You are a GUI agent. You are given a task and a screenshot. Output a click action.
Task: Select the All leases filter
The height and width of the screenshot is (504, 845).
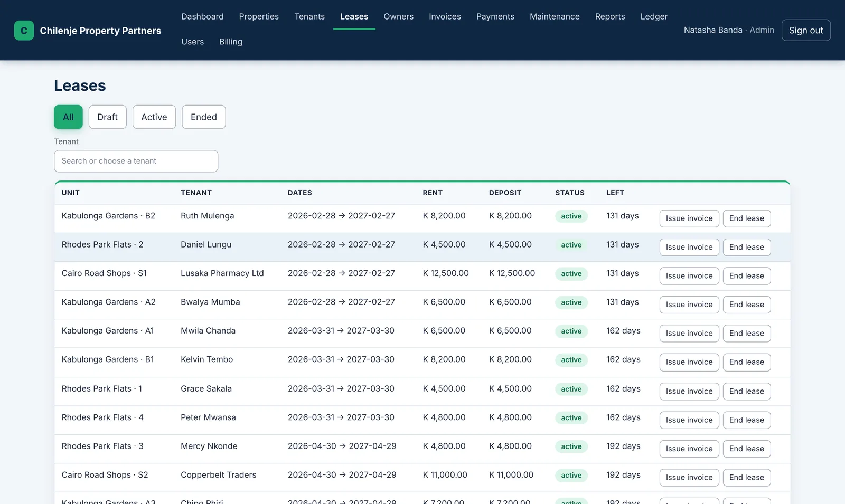coord(68,117)
